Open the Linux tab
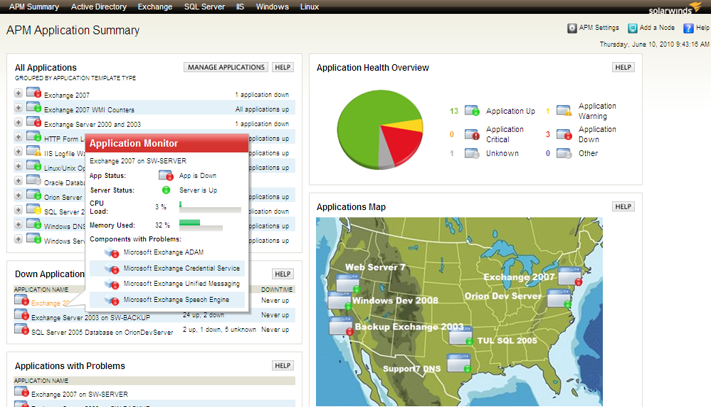 (309, 7)
